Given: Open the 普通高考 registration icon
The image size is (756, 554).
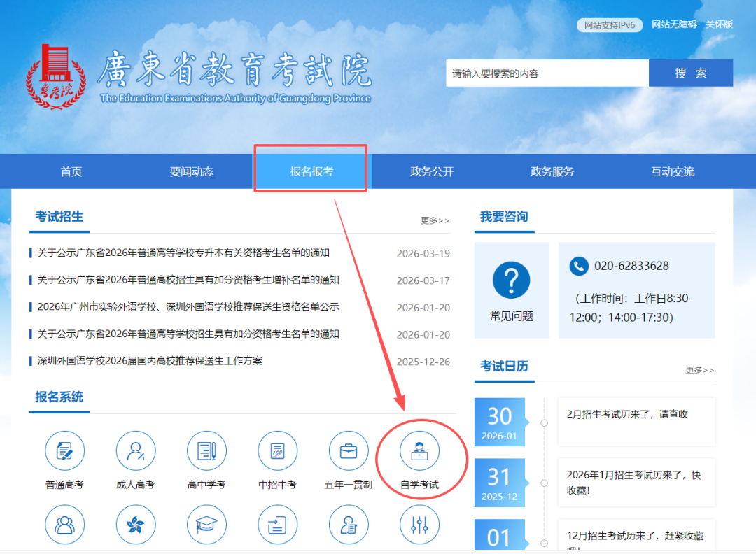Looking at the screenshot, I should [64, 451].
